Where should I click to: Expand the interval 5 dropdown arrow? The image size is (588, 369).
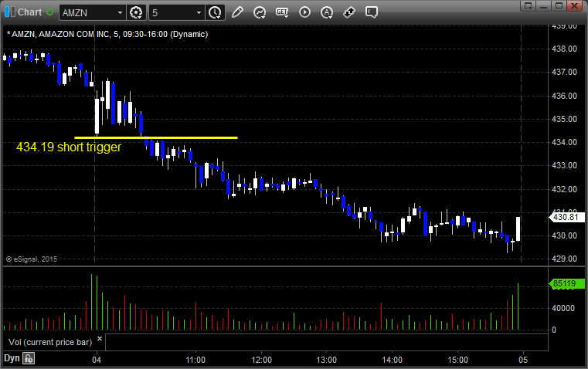pyautogui.click(x=199, y=12)
